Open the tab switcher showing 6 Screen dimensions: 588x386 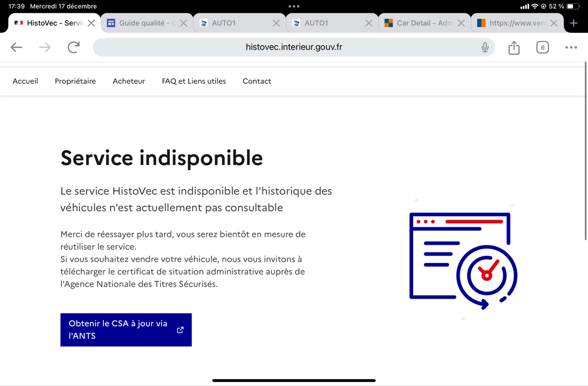[x=542, y=48]
